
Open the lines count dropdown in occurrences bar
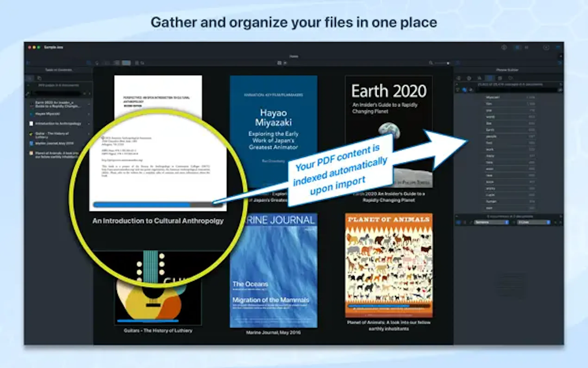[x=534, y=222]
